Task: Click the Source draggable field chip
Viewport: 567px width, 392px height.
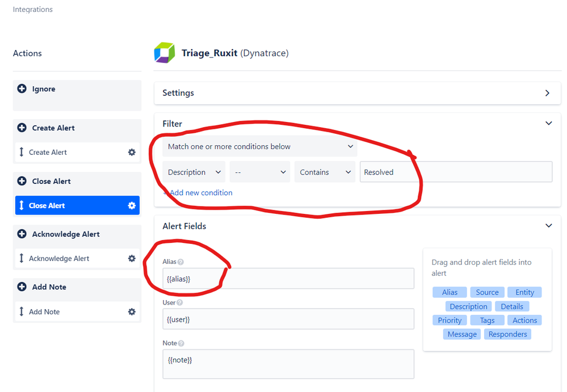Action: click(x=487, y=292)
